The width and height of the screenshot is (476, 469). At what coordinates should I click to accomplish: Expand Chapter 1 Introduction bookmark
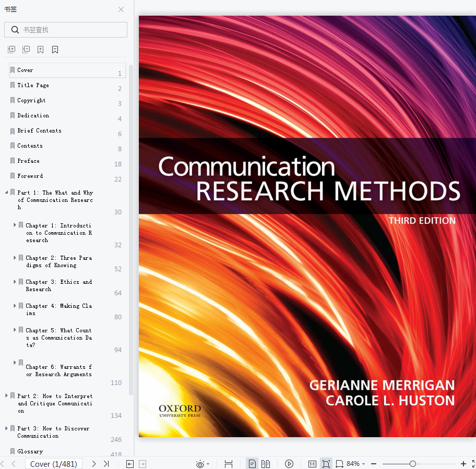(x=15, y=225)
